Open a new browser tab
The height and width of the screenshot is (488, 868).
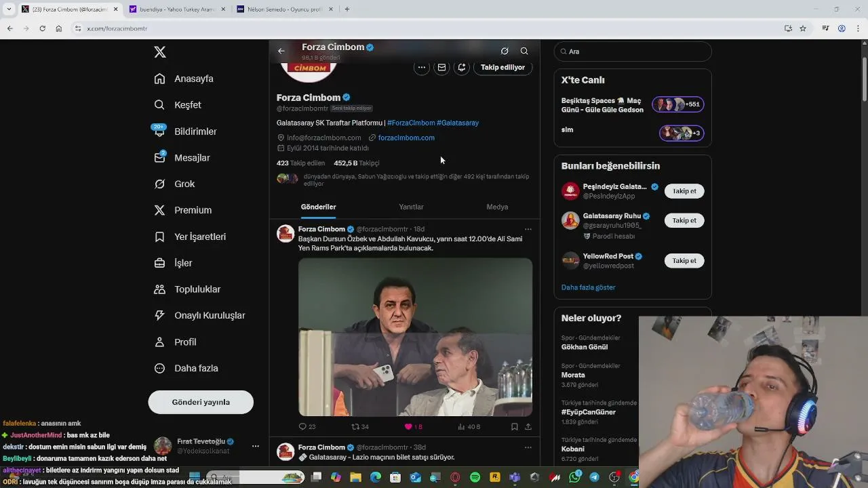tap(347, 9)
